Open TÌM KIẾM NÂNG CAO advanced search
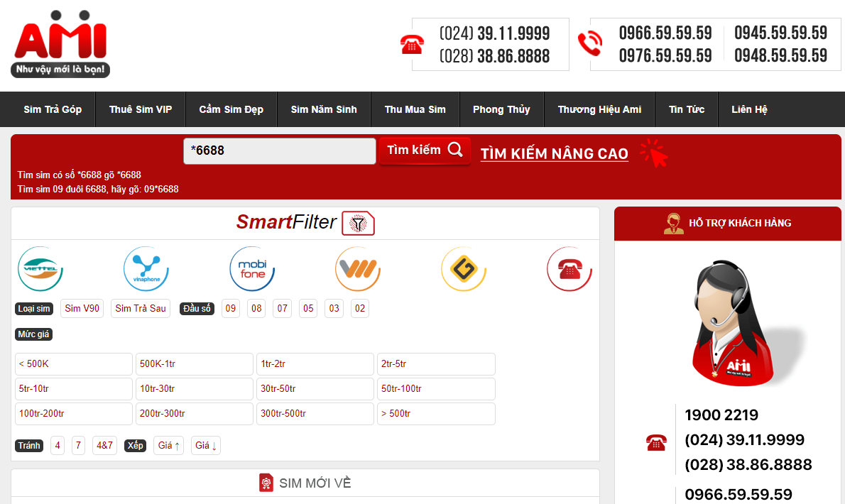Viewport: 845px width, 504px height. coord(554,154)
